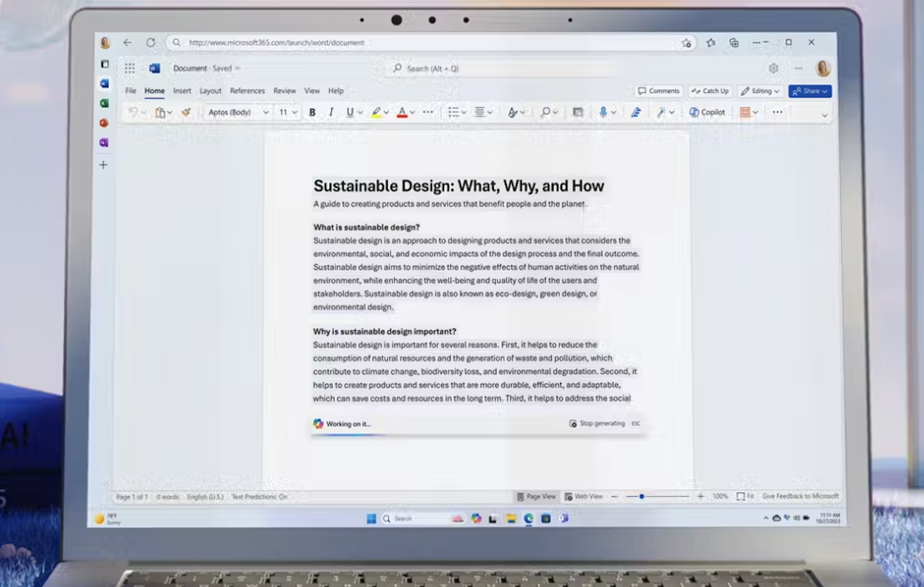Select the Format Painter brush
Viewport: 924px width, 587px height.
click(186, 112)
